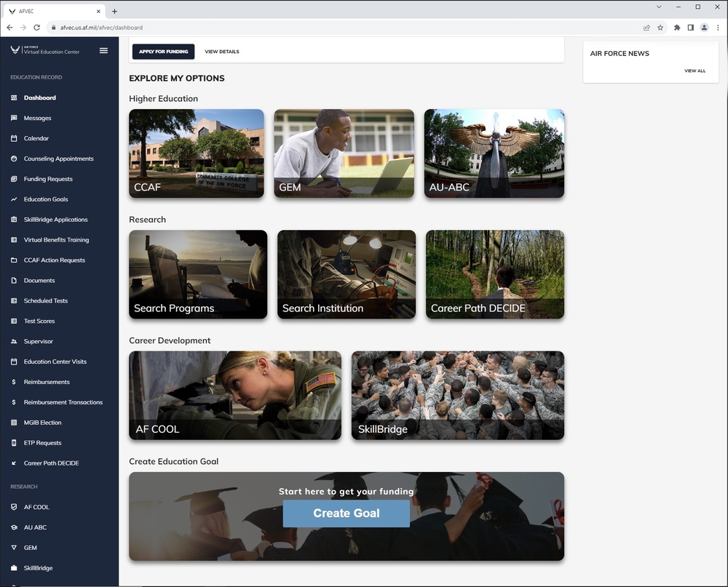The image size is (728, 587).
Task: Click the View Details link
Action: 222,52
